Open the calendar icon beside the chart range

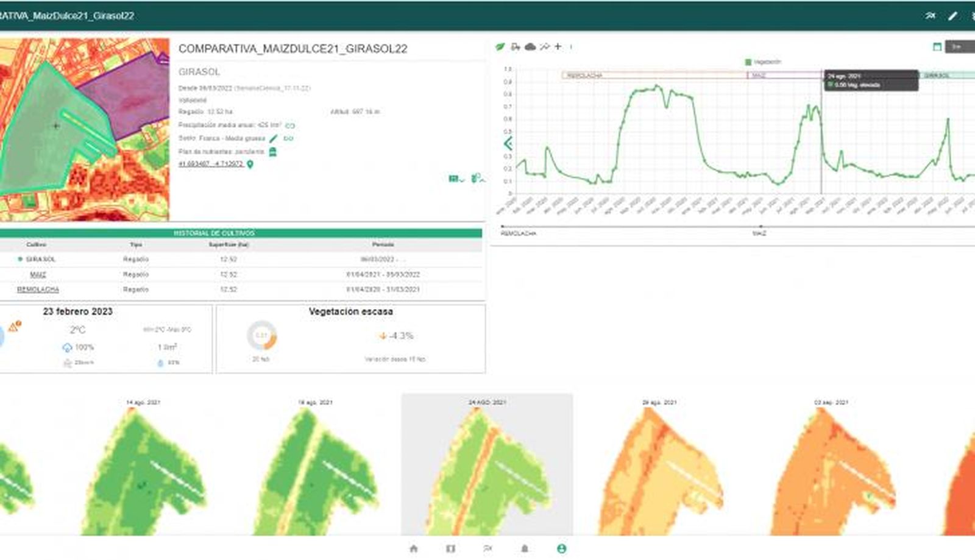(x=937, y=47)
